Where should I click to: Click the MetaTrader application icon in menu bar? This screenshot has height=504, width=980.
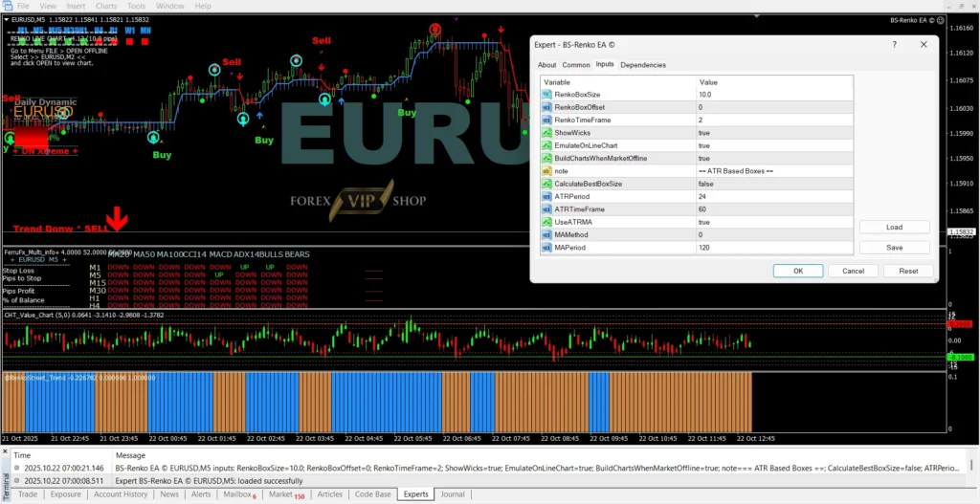pyautogui.click(x=7, y=7)
